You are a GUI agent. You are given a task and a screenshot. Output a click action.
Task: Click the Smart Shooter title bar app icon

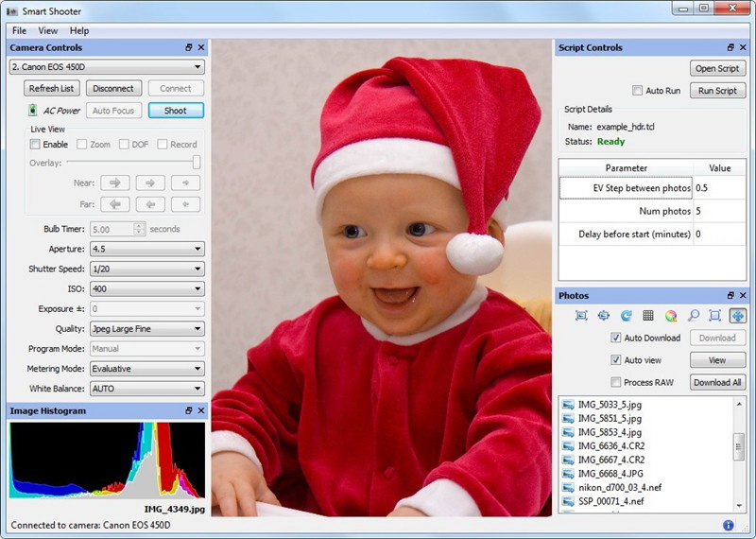click(x=11, y=10)
